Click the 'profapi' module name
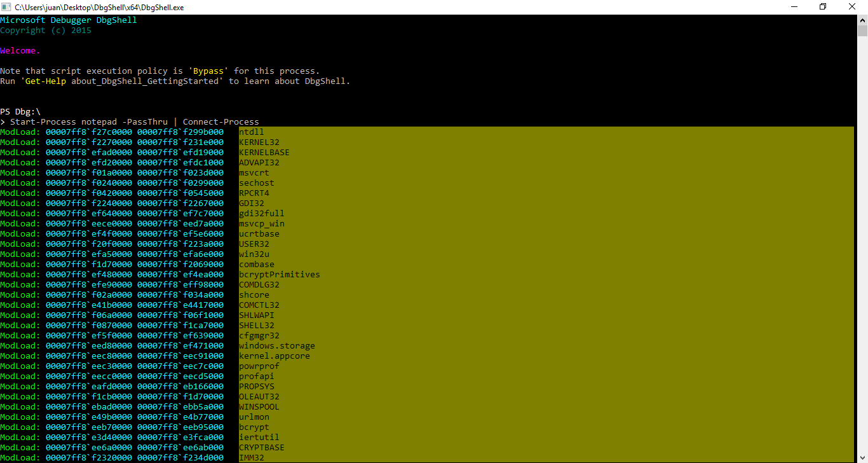Viewport: 868px width, 463px height. point(257,377)
